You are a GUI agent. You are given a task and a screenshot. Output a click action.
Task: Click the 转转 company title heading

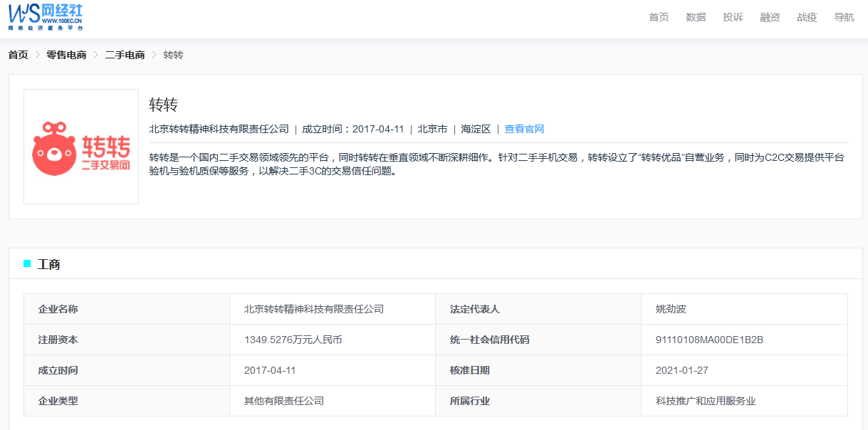[163, 105]
